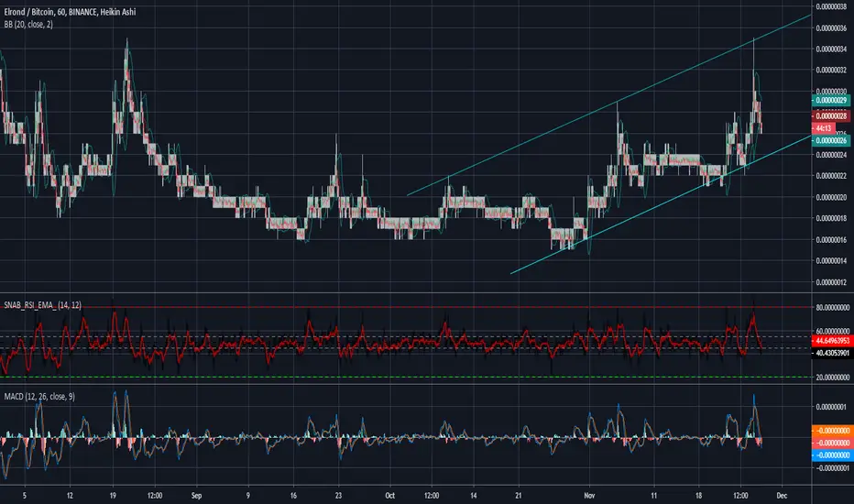Click the 16 date label on time axis

(293, 496)
